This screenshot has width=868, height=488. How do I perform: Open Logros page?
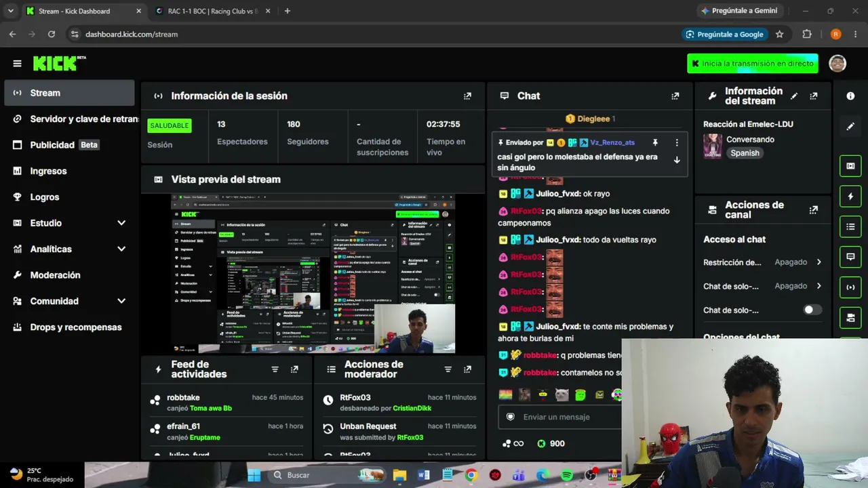[69, 197]
